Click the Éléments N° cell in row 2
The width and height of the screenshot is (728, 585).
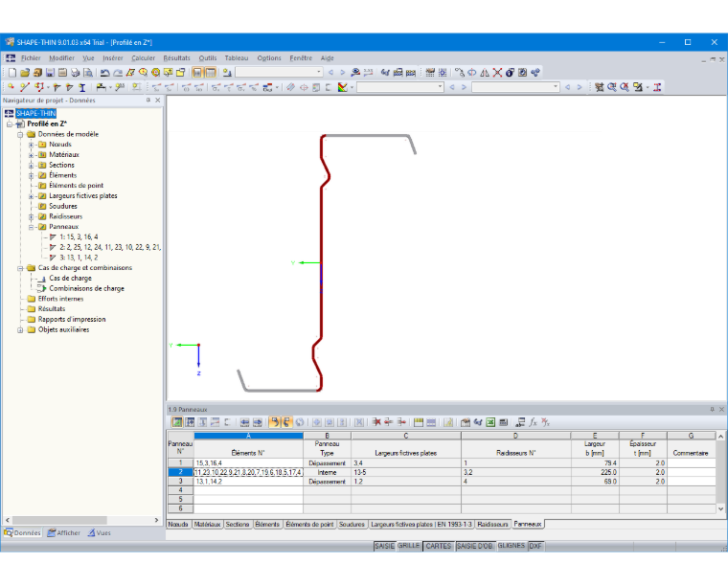248,472
